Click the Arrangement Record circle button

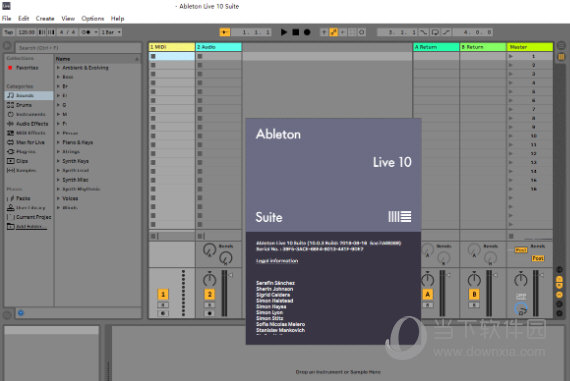click(307, 32)
